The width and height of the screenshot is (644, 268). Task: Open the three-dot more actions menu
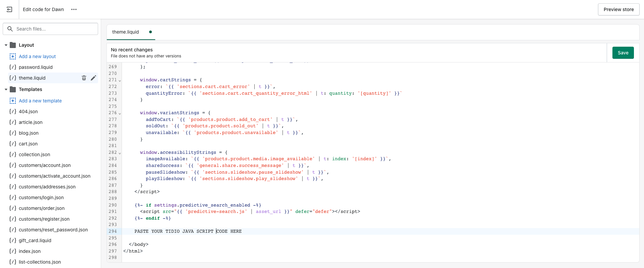74,9
